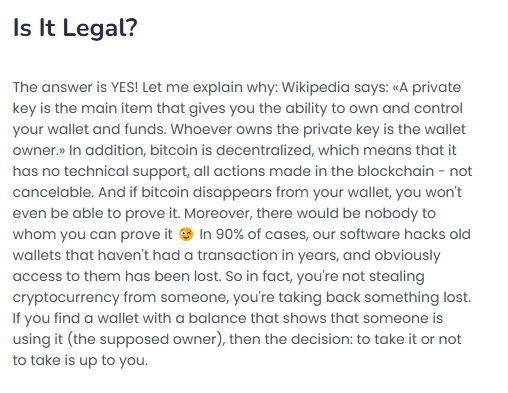Viewport: 508px width, 393px height.
Task: Click the 'Is It Legal?' heading
Action: pyautogui.click(x=75, y=28)
